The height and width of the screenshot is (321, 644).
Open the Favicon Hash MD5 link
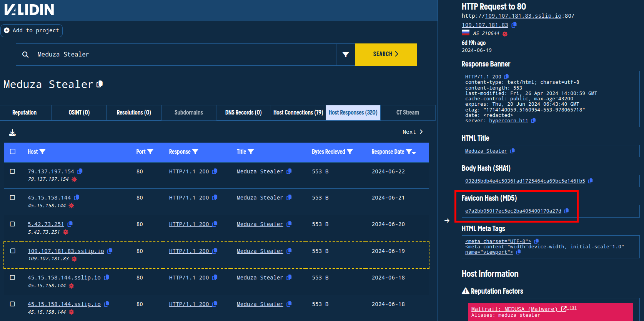point(513,211)
